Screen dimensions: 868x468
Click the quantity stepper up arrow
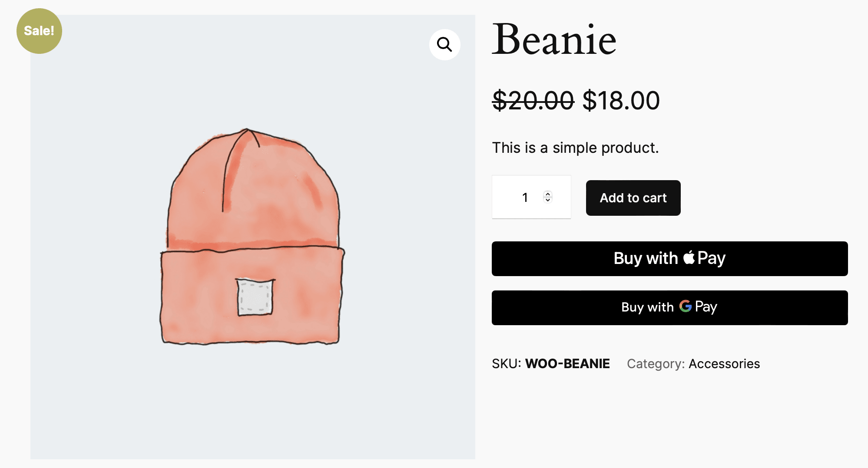coord(547,194)
